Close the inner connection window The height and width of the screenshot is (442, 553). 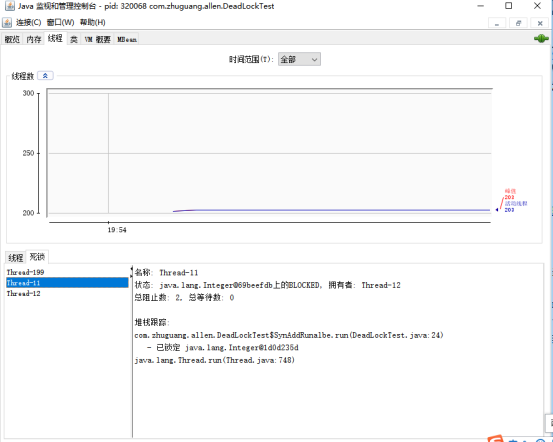pos(540,23)
